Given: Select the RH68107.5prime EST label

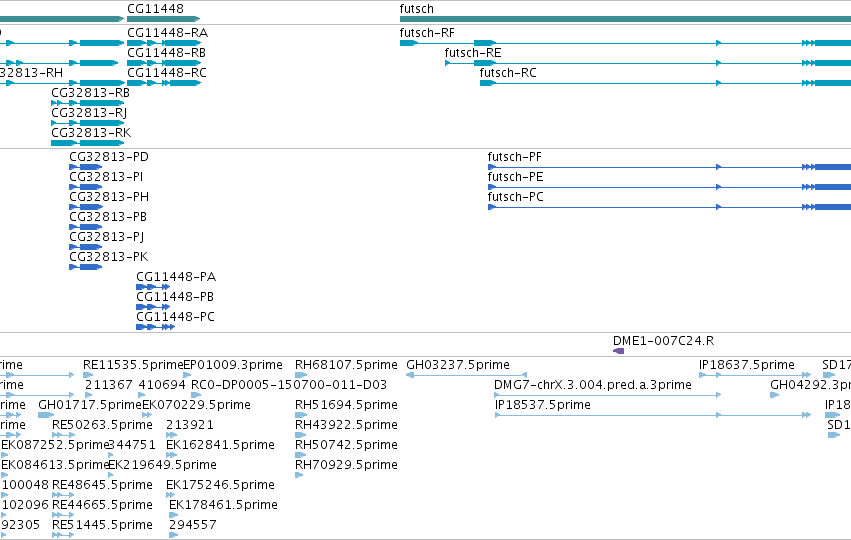Looking at the screenshot, I should [346, 365].
